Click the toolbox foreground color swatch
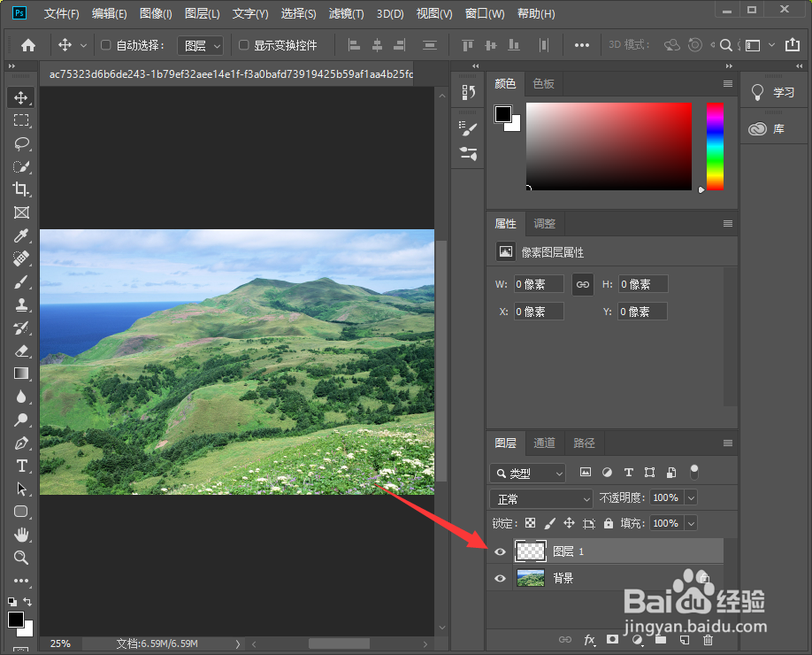 pyautogui.click(x=16, y=620)
